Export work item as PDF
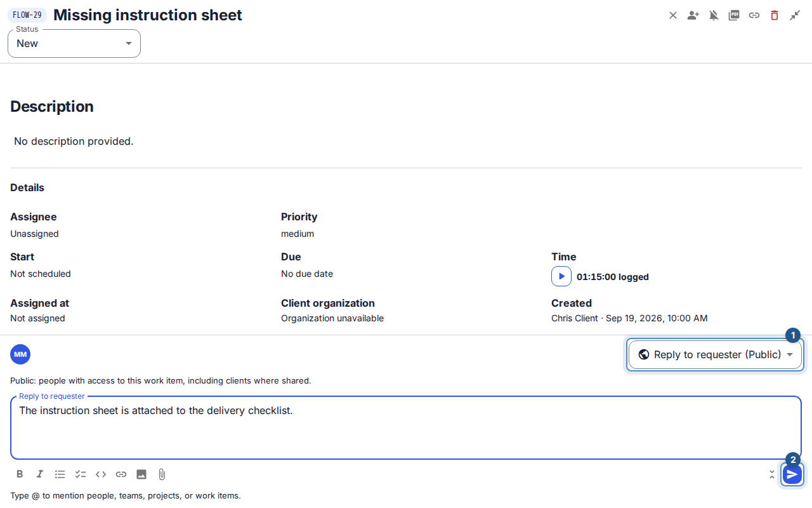812x508 pixels. click(x=734, y=15)
